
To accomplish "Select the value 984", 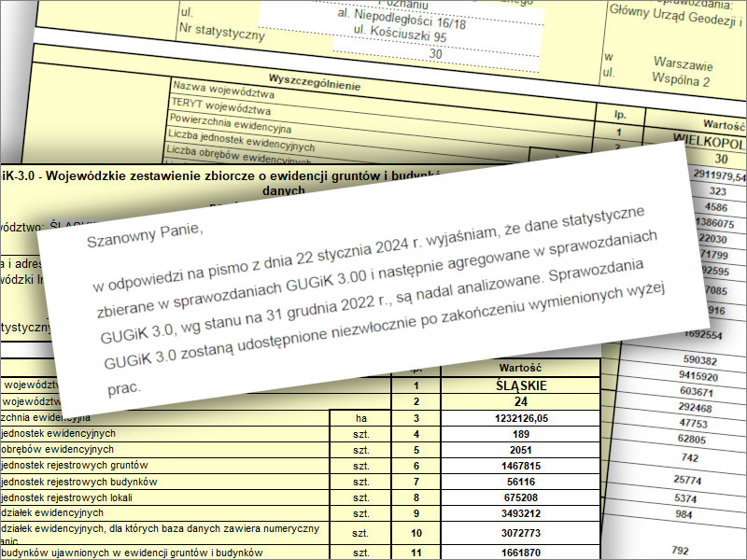I will 684,514.
